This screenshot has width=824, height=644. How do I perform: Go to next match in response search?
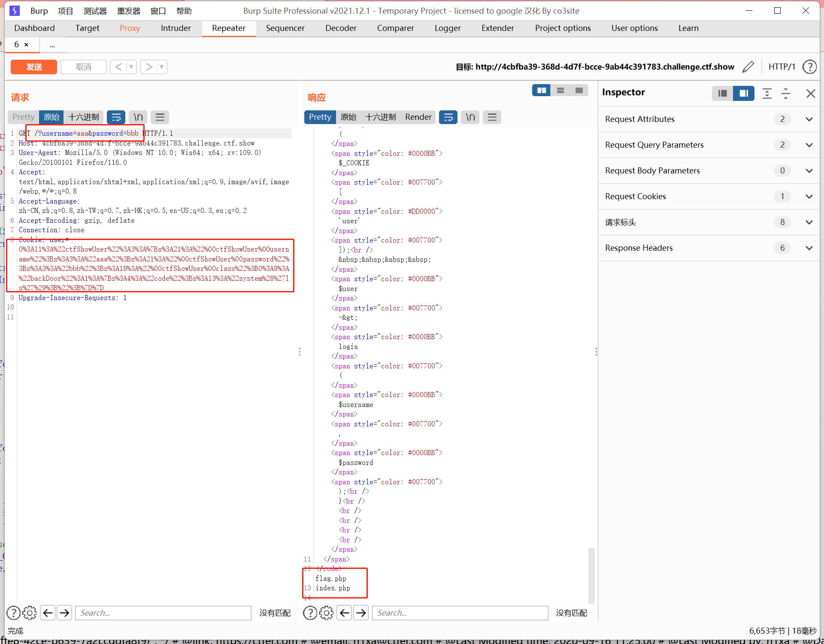click(361, 613)
